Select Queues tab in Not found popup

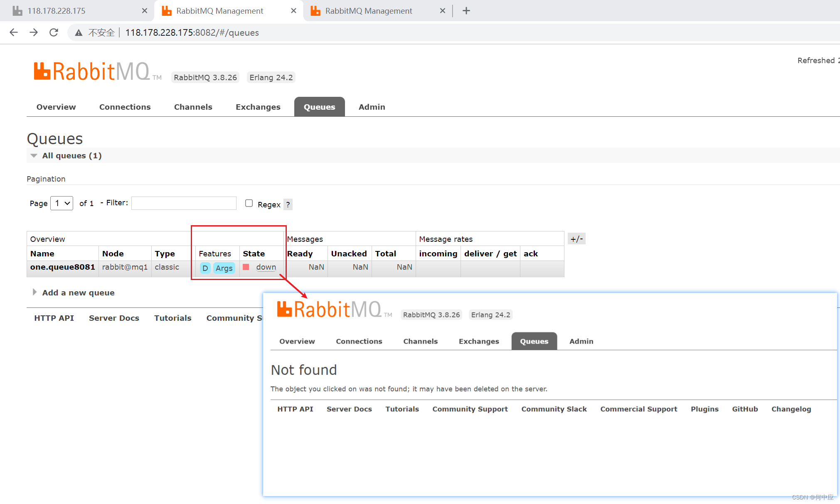pos(534,341)
